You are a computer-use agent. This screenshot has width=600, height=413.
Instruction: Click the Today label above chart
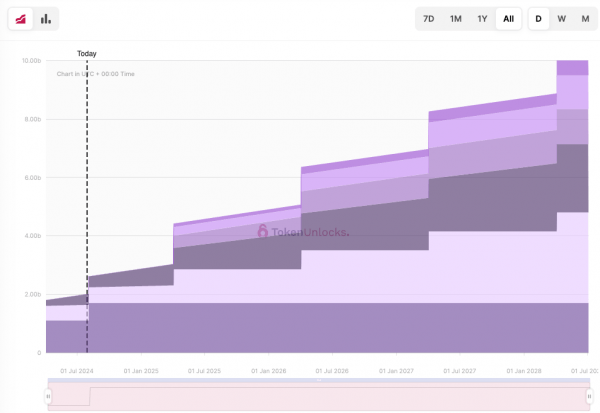87,54
